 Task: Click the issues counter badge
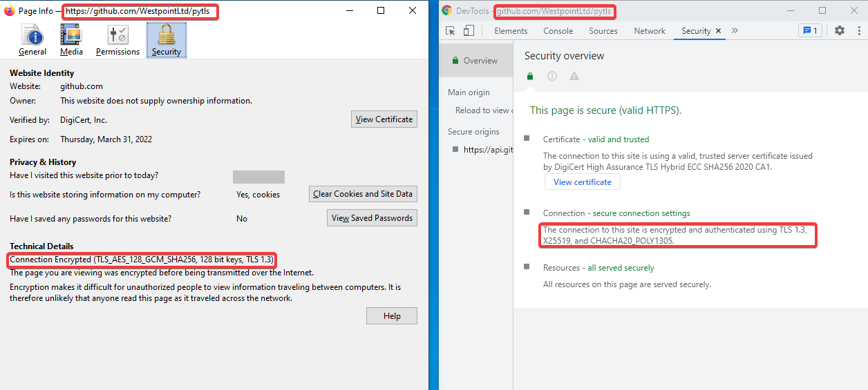(x=809, y=30)
